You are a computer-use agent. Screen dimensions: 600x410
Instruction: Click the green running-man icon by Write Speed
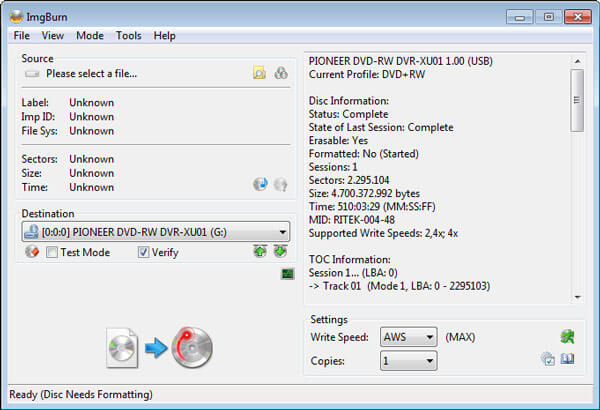pos(568,337)
